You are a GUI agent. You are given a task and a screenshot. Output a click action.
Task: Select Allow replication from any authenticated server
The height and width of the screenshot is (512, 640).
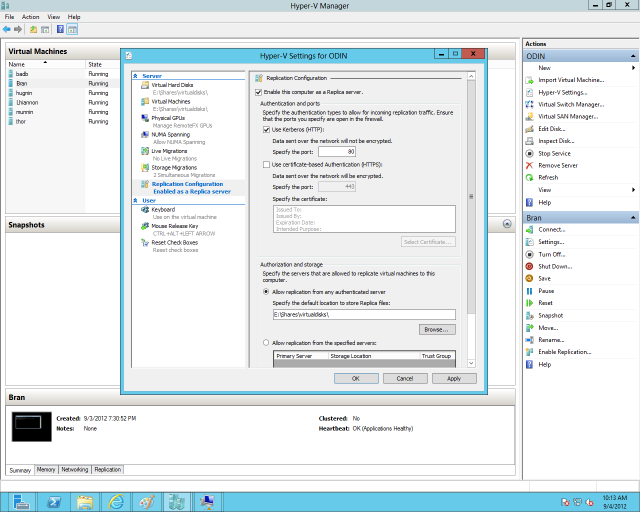[266, 292]
